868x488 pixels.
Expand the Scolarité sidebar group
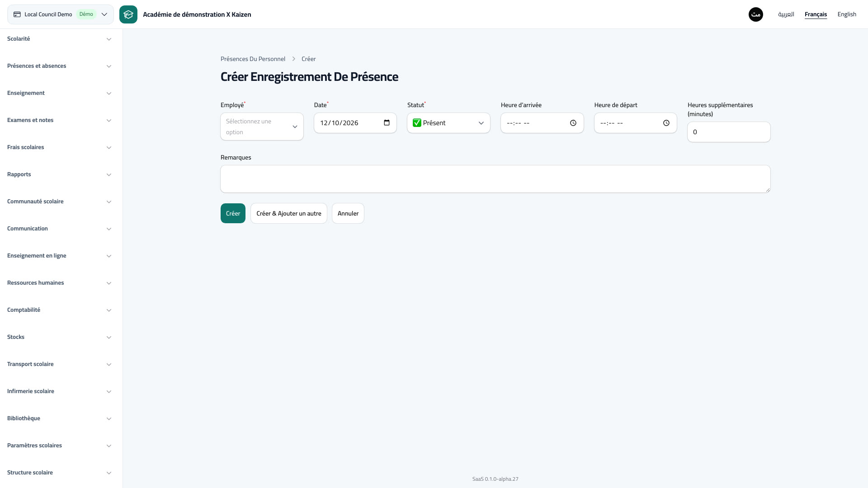tap(59, 39)
